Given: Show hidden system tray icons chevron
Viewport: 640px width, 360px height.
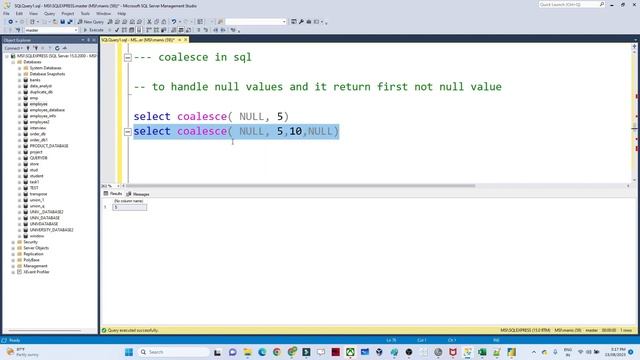Looking at the screenshot, I should click(x=533, y=352).
